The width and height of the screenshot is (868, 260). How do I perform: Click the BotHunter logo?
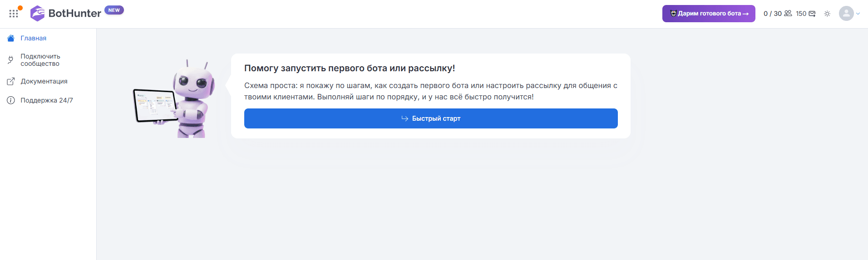[65, 13]
